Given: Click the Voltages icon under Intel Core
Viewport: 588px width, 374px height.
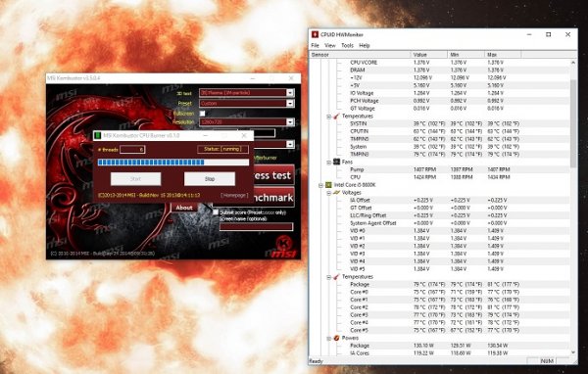Looking at the screenshot, I should click(336, 192).
